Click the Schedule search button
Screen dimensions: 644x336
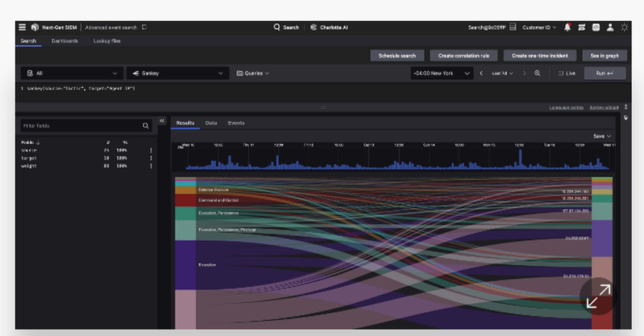[x=397, y=55]
